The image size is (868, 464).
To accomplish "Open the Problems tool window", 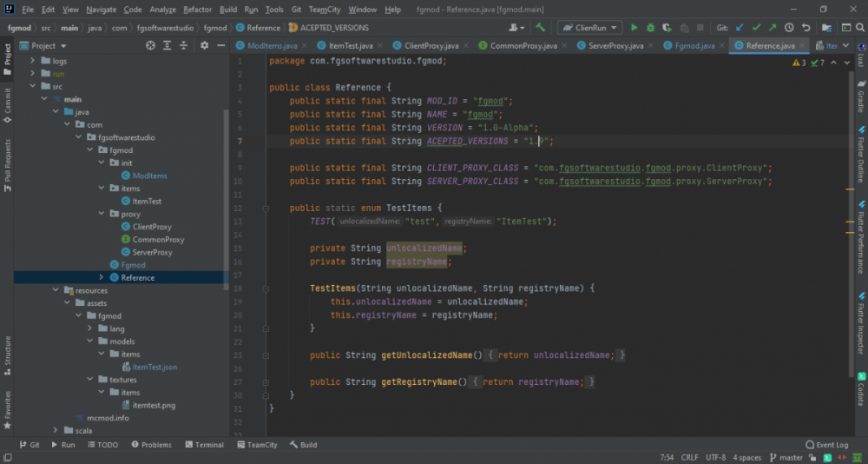I will [x=152, y=445].
